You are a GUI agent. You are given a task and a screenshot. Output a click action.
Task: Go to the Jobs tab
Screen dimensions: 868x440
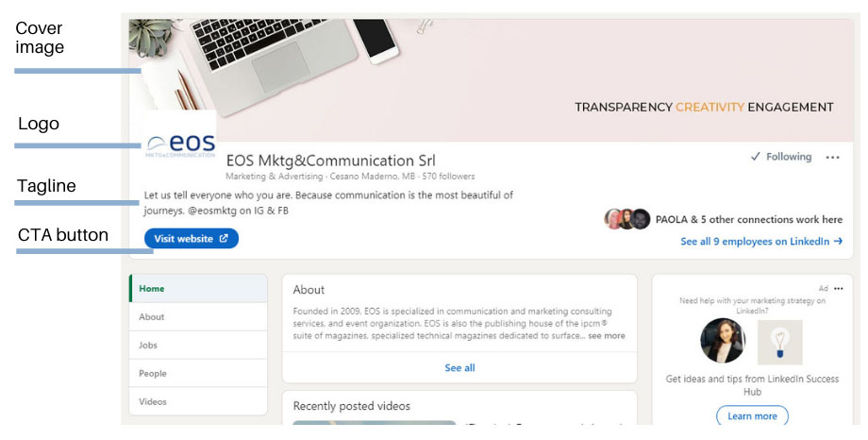[198, 346]
